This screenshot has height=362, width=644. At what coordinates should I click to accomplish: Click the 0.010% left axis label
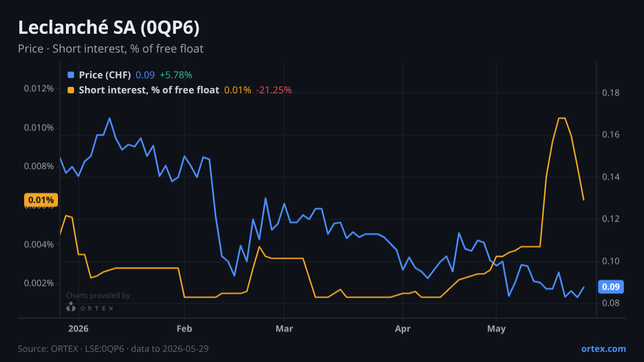click(x=39, y=128)
